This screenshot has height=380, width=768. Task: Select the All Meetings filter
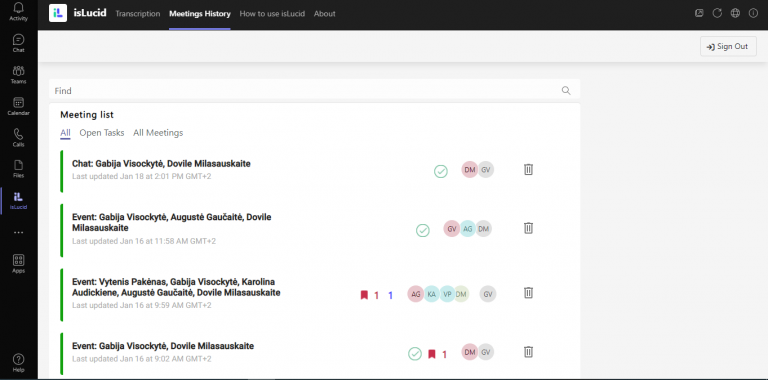point(158,133)
